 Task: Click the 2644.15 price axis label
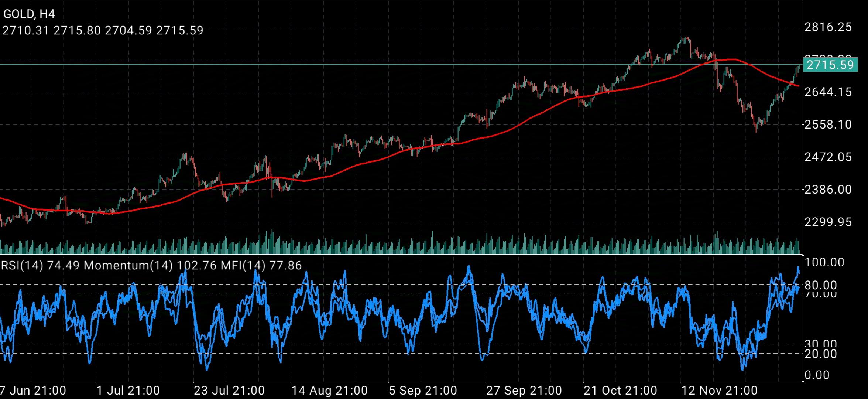click(828, 92)
